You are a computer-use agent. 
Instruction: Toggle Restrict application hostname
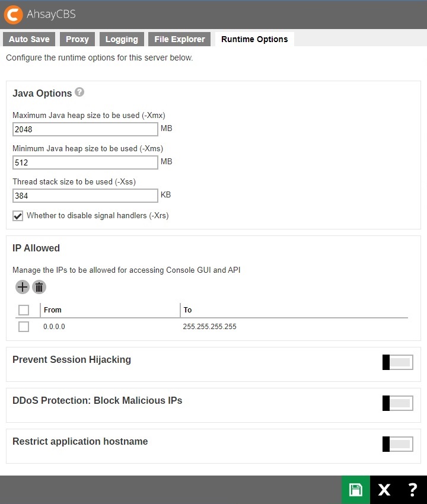[397, 444]
